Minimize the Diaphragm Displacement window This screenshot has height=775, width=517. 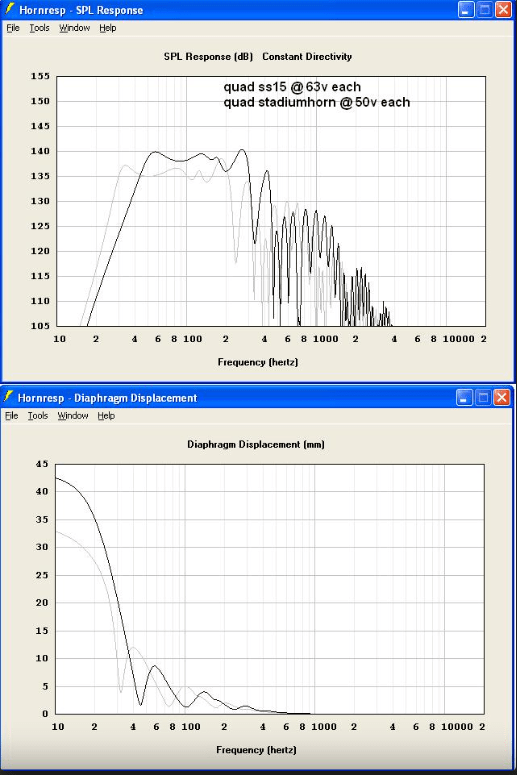point(464,397)
